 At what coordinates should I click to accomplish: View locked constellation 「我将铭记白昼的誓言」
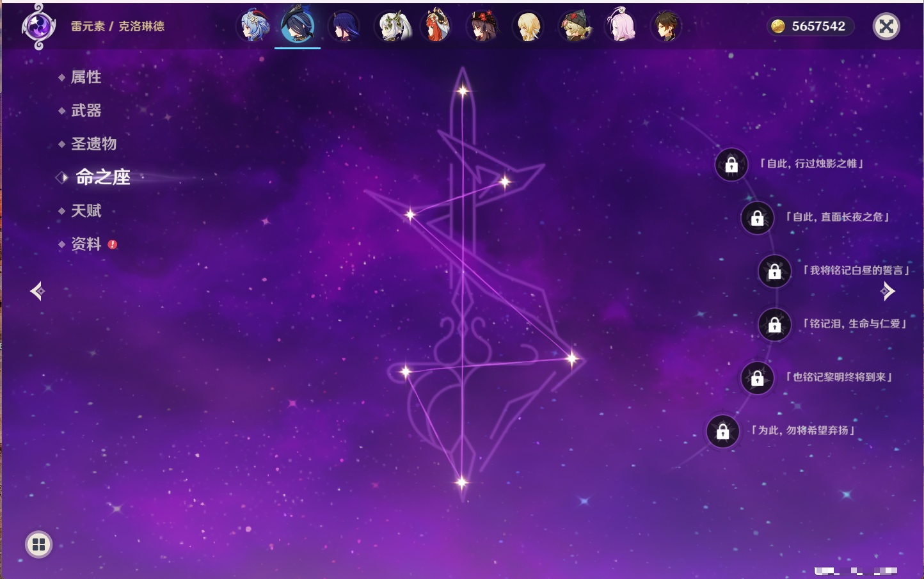click(774, 271)
